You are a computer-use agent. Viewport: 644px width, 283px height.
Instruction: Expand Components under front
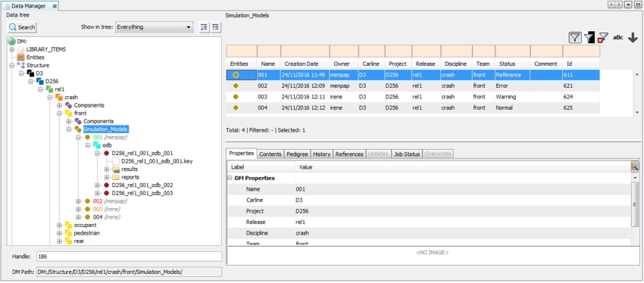[x=69, y=121]
